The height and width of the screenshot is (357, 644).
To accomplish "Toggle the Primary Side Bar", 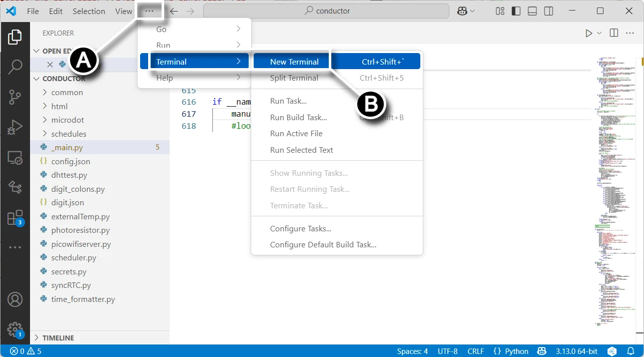I will 516,11.
